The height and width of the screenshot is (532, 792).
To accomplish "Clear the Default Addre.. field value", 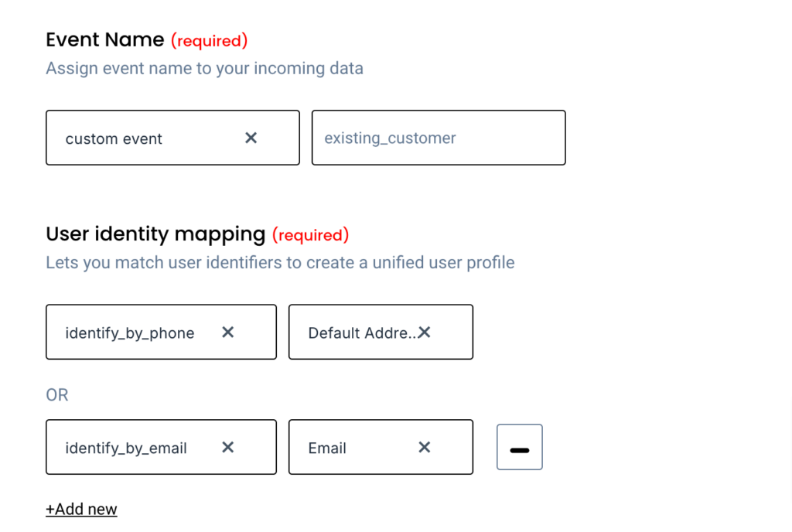I will [425, 332].
